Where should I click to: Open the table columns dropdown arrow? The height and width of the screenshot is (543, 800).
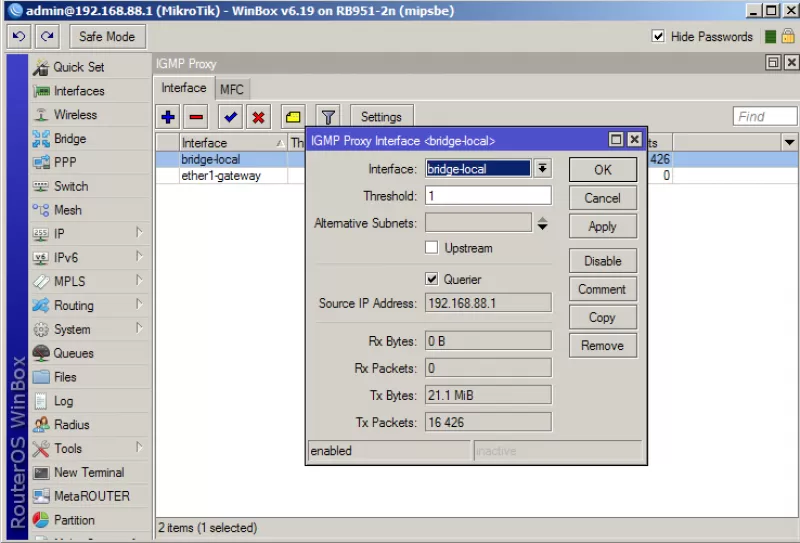789,142
